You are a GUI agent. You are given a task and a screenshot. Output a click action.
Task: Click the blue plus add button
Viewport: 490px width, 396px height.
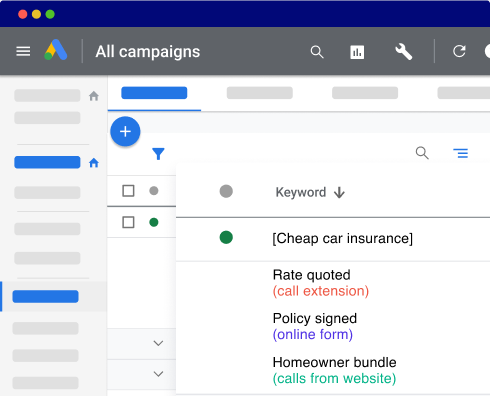click(125, 131)
